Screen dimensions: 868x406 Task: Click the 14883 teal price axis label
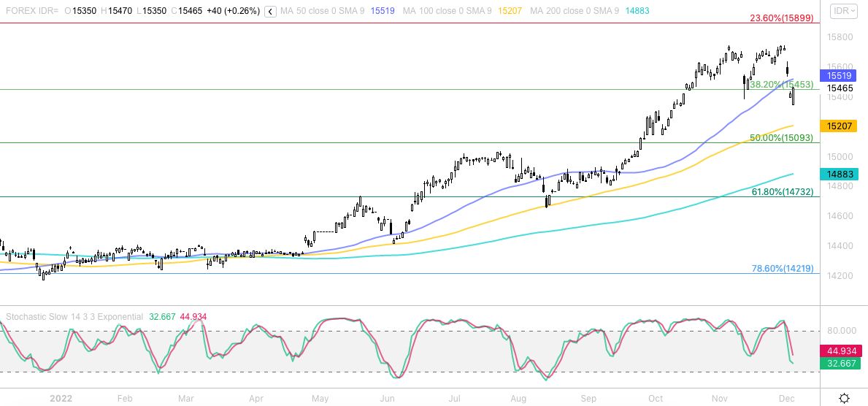(x=839, y=174)
